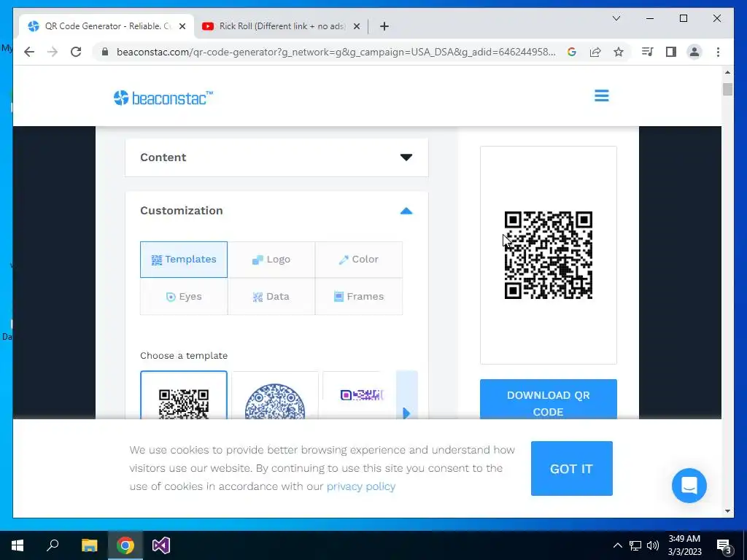The image size is (747, 560).
Task: Click the beaconstac logo
Action: point(163,98)
